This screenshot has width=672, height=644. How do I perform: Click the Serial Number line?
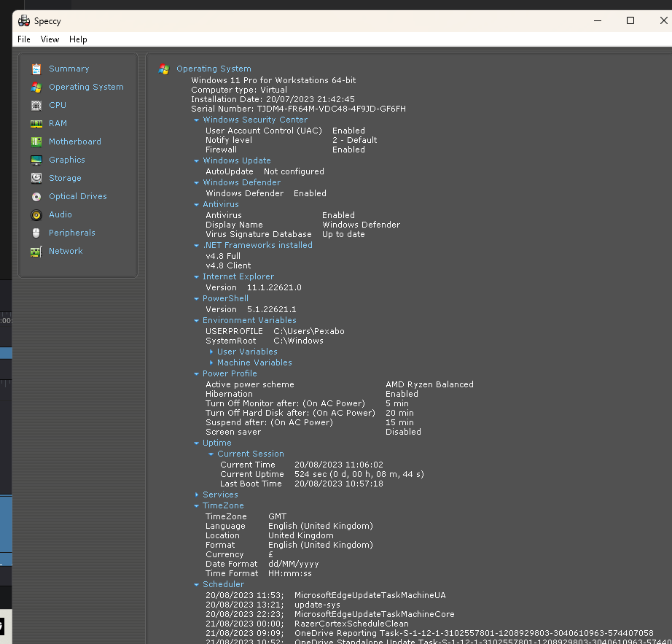(x=298, y=109)
